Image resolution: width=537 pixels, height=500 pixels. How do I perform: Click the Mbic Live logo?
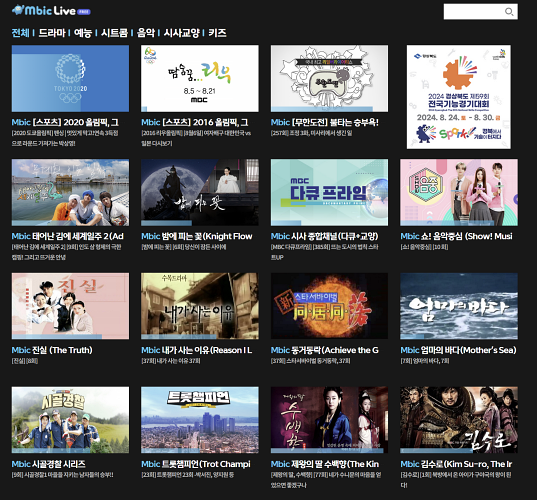coord(51,11)
